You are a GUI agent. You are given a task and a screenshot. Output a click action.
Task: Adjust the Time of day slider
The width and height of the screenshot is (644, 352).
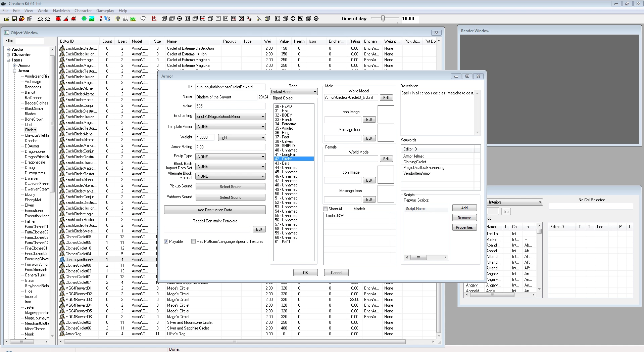coord(383,19)
